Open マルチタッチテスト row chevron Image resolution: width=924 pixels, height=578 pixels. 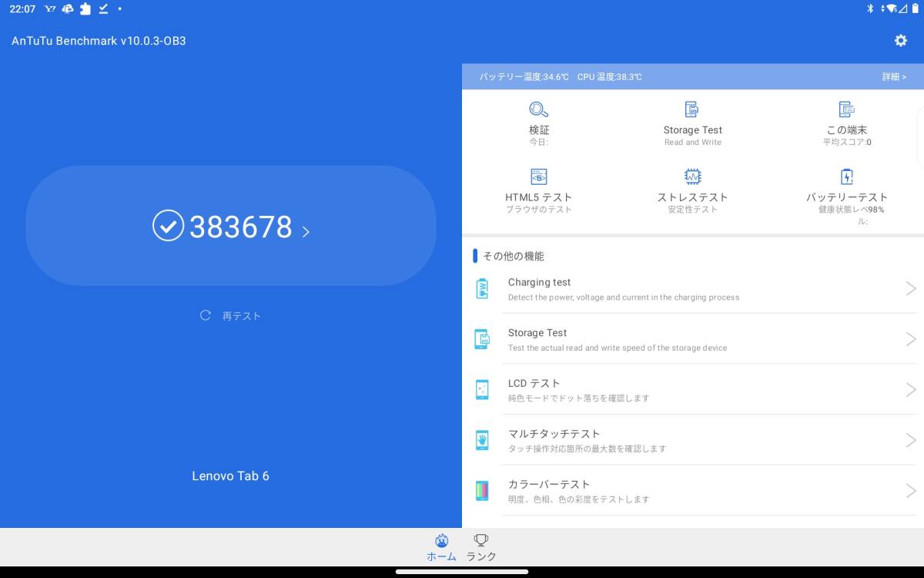(x=911, y=440)
